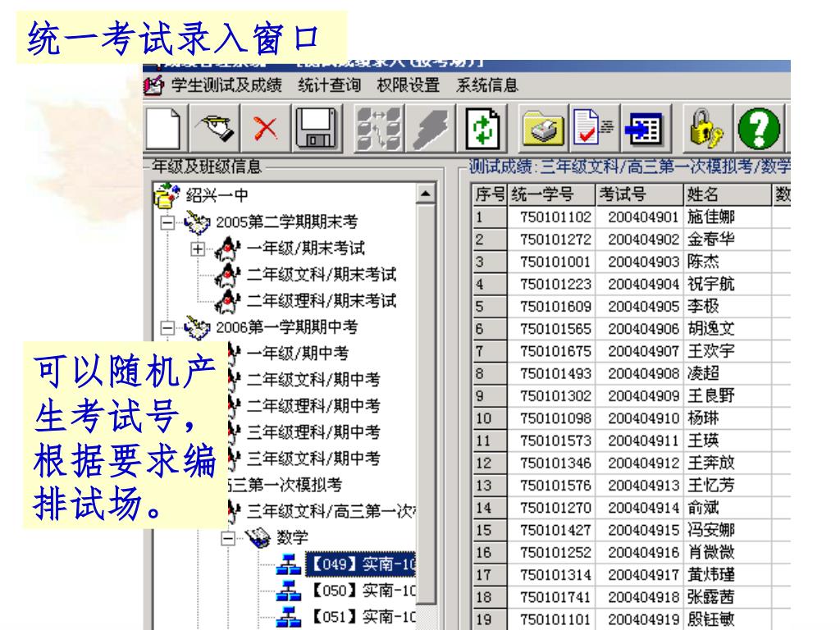Click exam number 200404904
The height and width of the screenshot is (630, 840).
pyautogui.click(x=643, y=284)
